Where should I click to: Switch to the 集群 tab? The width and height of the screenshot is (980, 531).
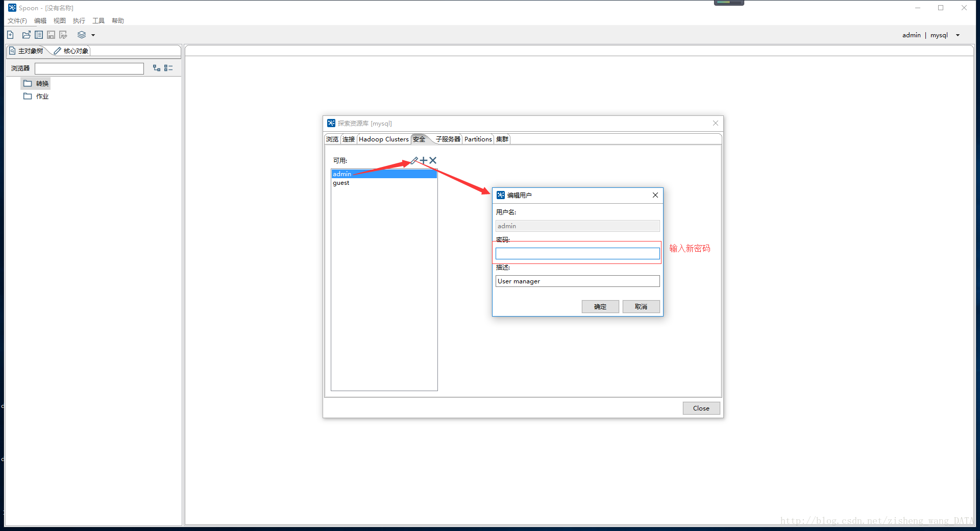point(502,139)
